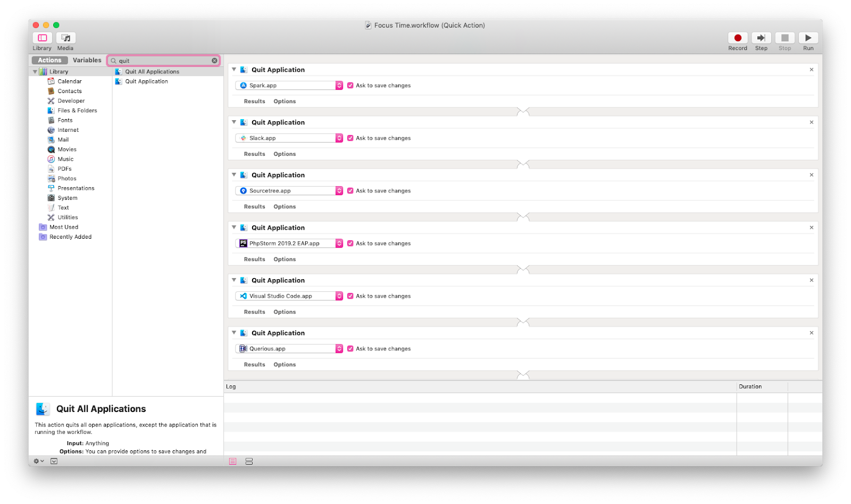This screenshot has width=851, height=504.
Task: Show the workflow variables list icon
Action: (x=249, y=461)
